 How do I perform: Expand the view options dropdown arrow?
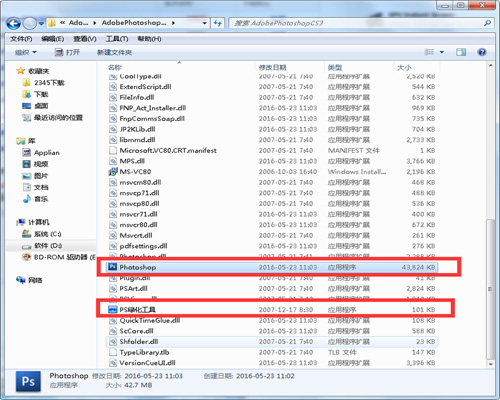pyautogui.click(x=442, y=52)
